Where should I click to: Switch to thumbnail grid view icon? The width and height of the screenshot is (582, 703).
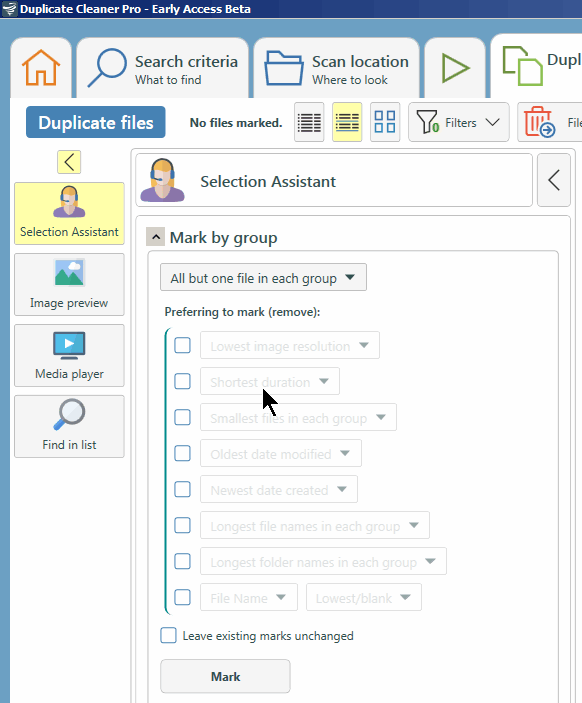point(385,122)
